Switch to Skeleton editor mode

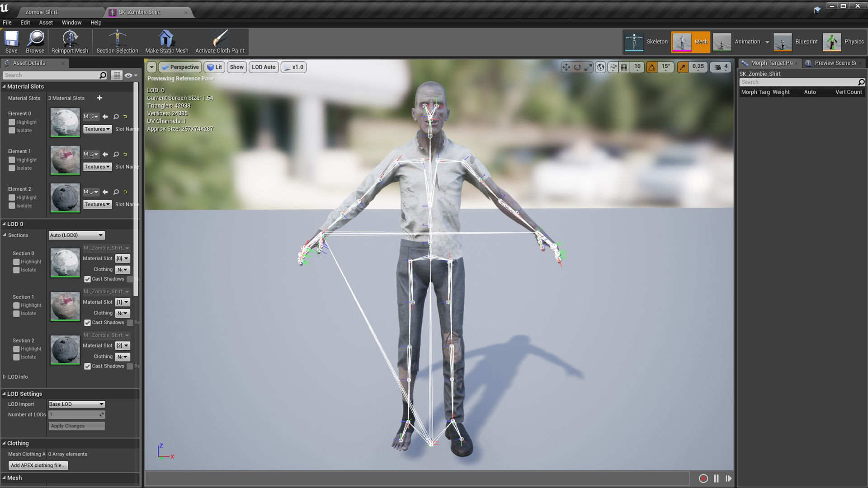click(x=646, y=42)
